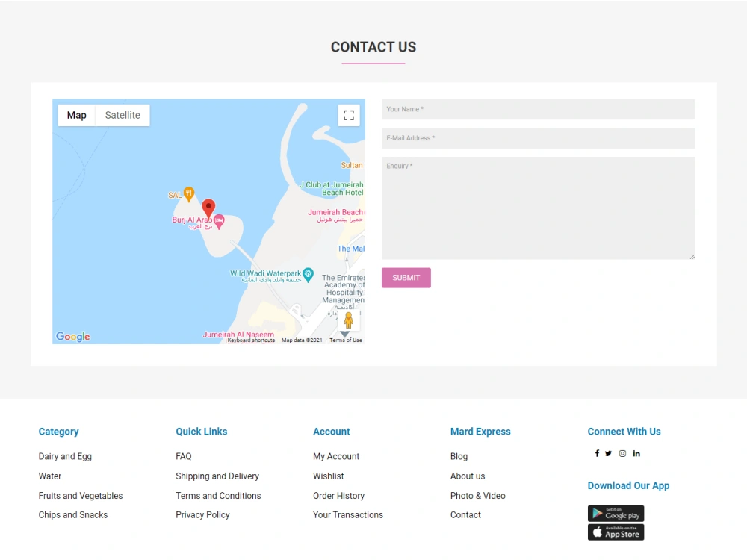
Task: Open the Facebook social icon
Action: tap(596, 453)
